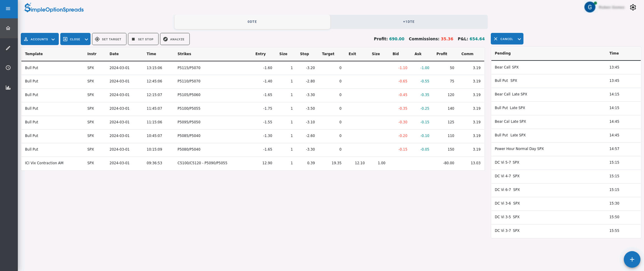Select the Power Hour Normal Day SPX pending order
The height and width of the screenshot is (271, 644).
coord(519,149)
